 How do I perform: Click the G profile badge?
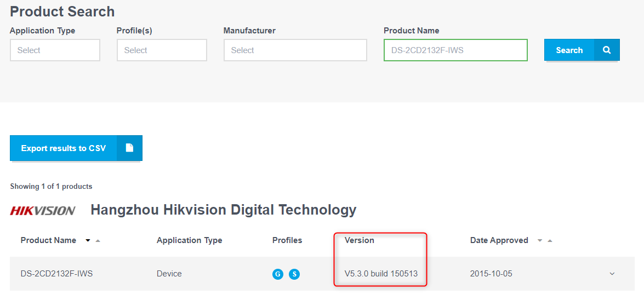tap(278, 274)
